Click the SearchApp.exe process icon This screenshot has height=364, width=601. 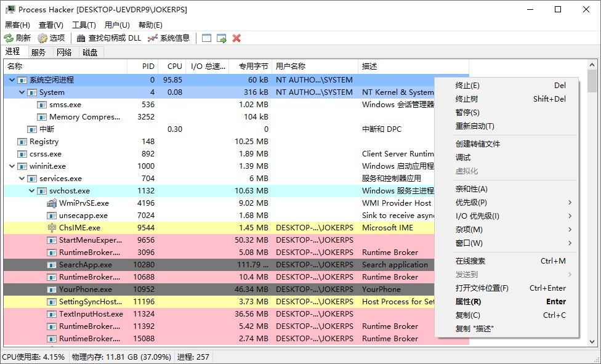tap(51, 265)
